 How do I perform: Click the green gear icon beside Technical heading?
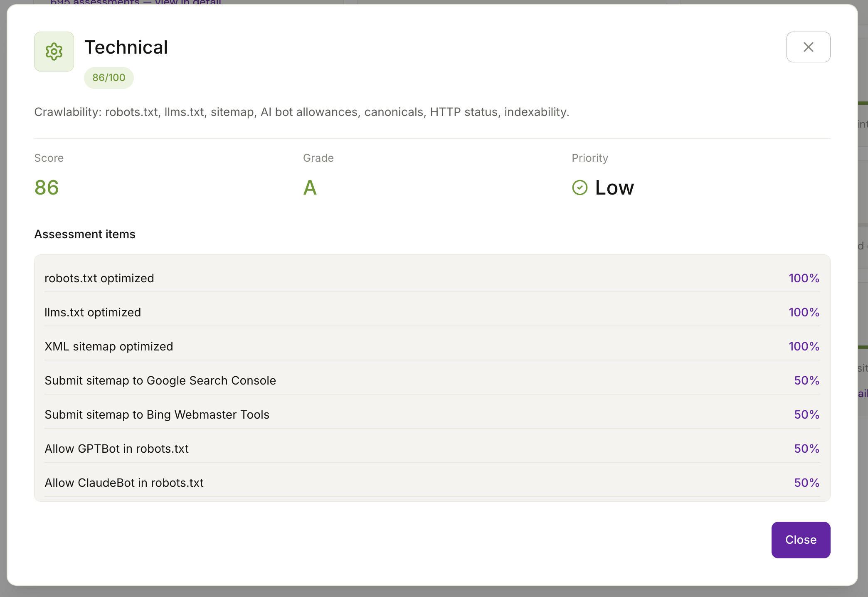54,51
